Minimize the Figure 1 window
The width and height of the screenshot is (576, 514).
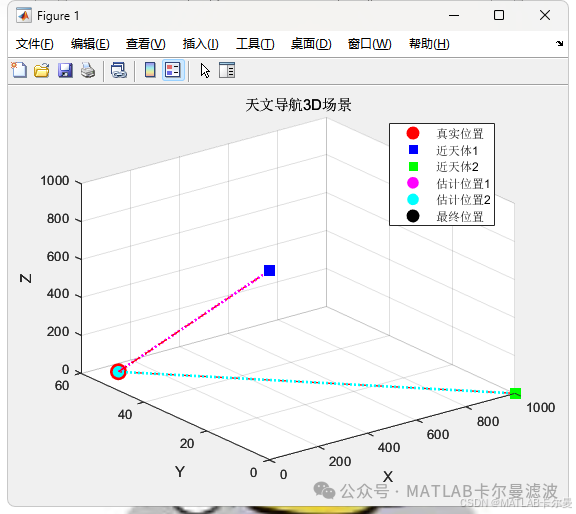454,15
